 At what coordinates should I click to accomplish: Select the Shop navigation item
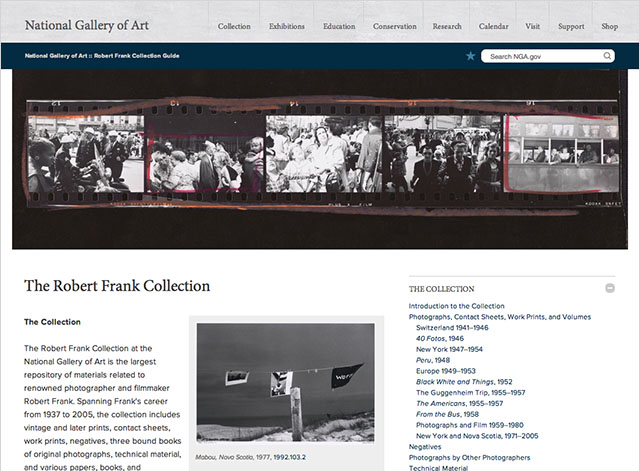609,26
